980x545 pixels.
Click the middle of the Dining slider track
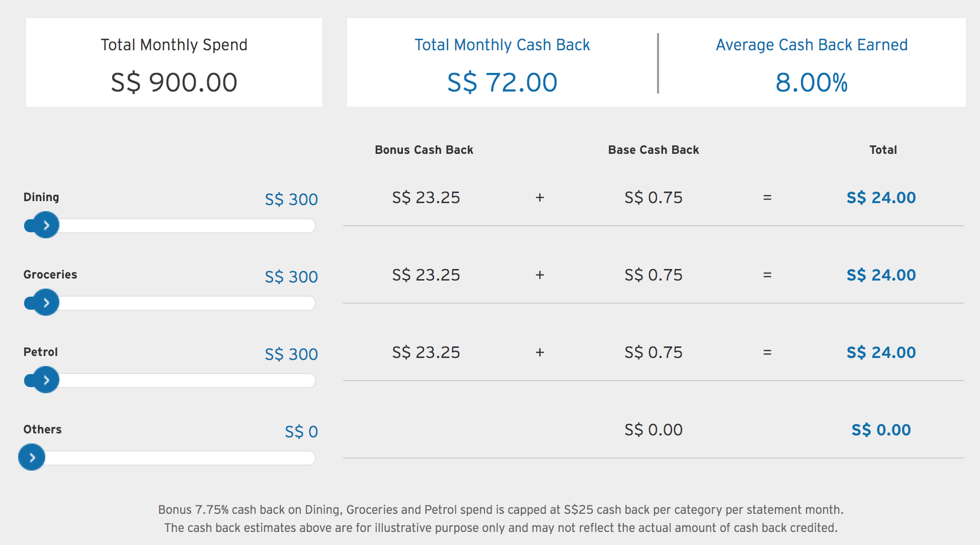(x=170, y=226)
